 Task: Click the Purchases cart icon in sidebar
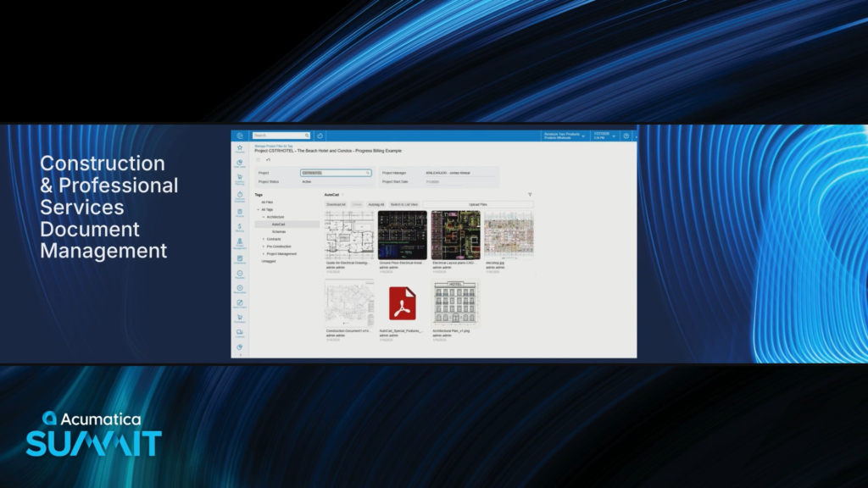pos(240,319)
